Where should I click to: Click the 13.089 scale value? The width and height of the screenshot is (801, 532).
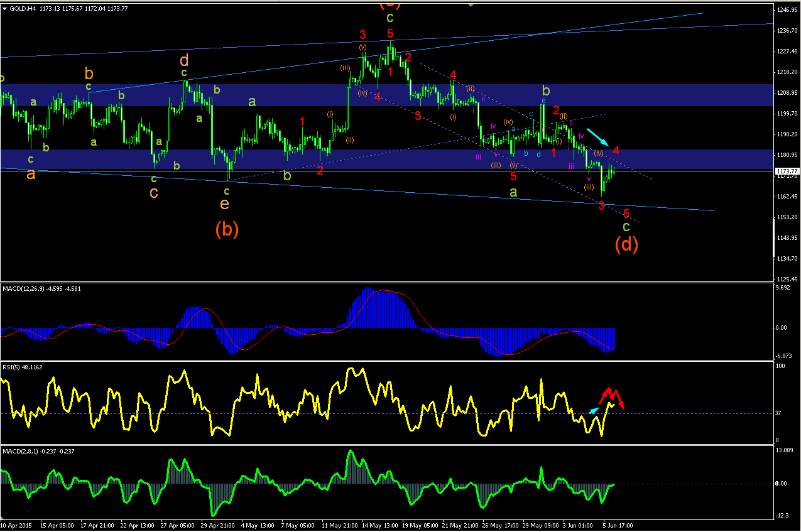coord(785,450)
